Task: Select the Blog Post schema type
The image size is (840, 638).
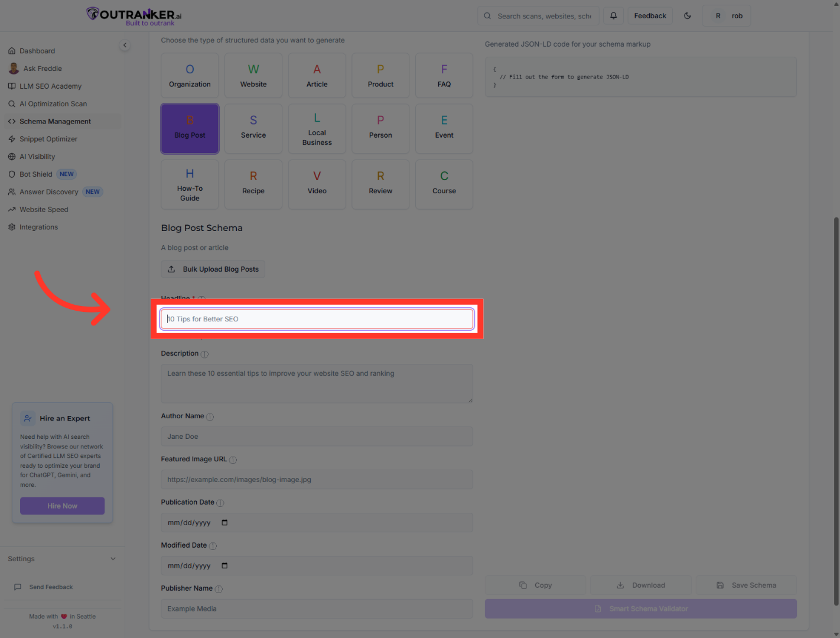Action: pos(190,129)
